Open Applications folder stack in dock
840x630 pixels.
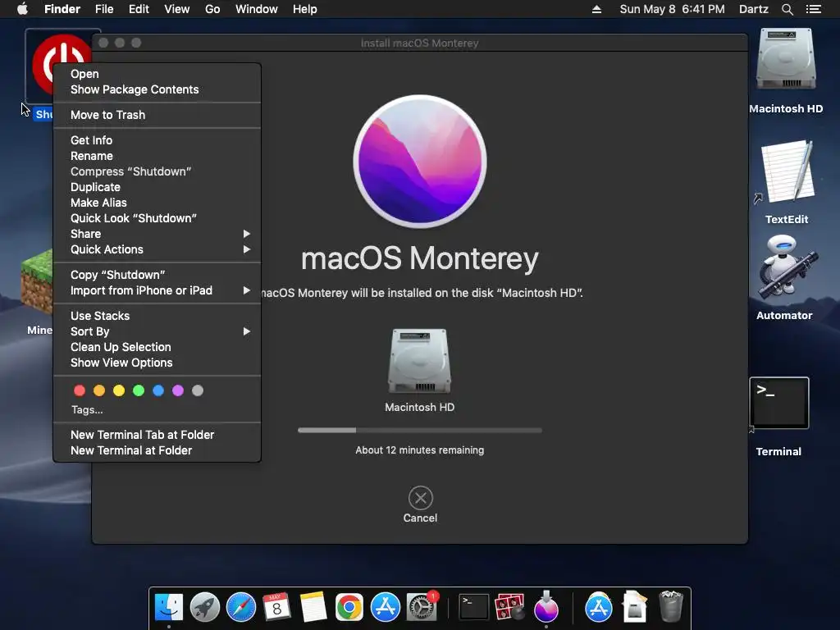[598, 608]
